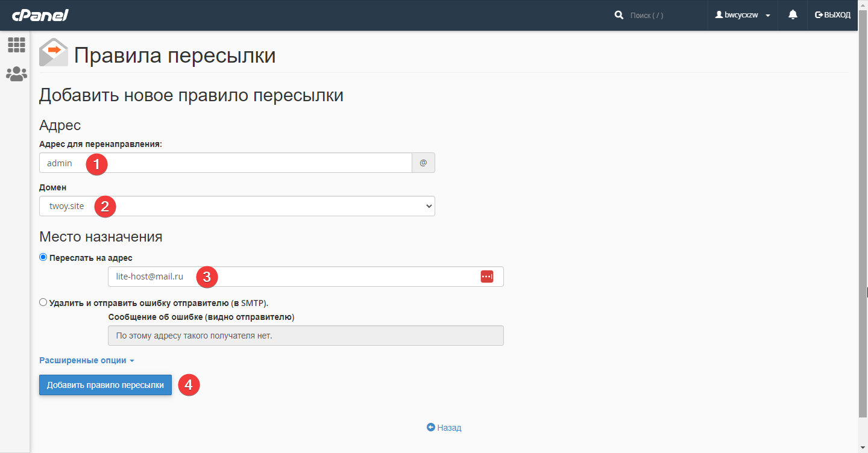Open the notifications bell
Image resolution: width=868 pixels, height=453 pixels.
click(793, 14)
